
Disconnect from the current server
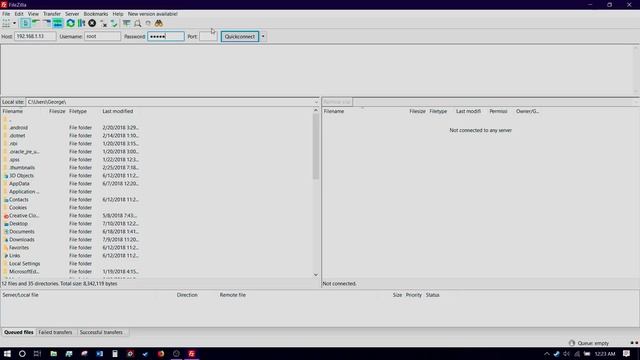click(103, 23)
